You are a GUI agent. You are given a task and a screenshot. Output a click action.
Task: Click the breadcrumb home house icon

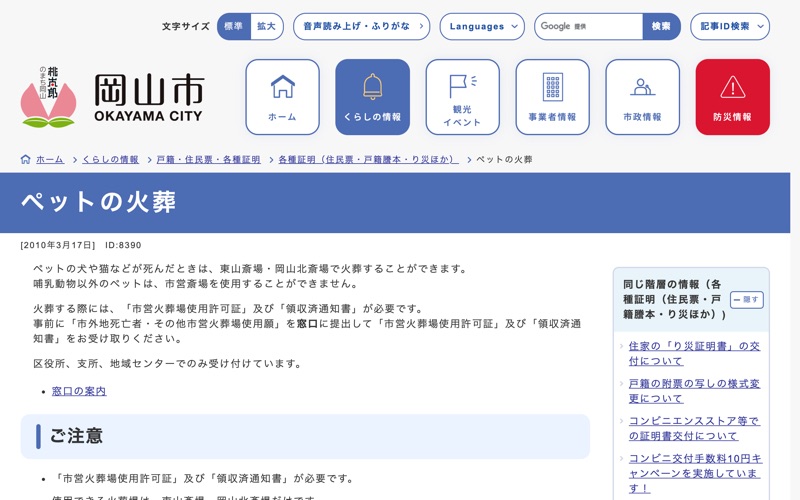point(26,159)
